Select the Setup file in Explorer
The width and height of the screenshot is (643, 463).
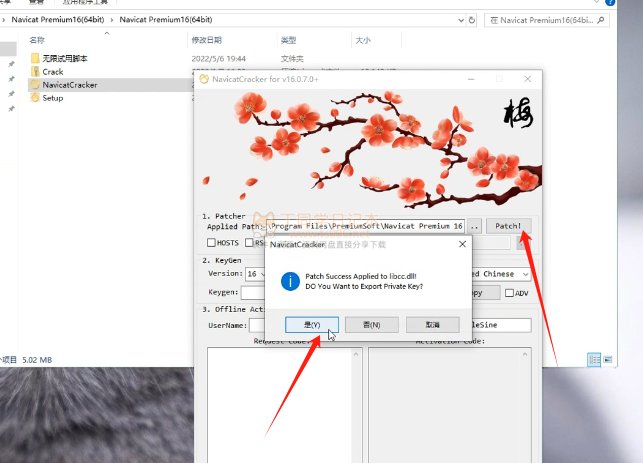[52, 98]
